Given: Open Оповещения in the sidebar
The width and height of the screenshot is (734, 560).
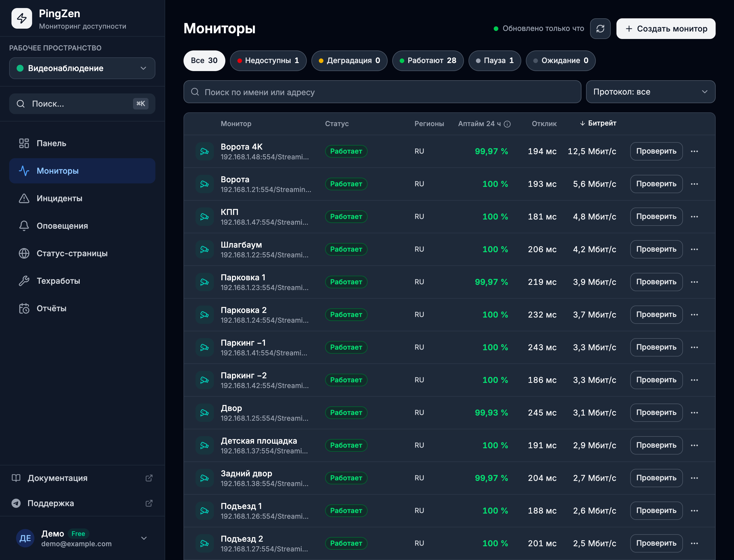Looking at the screenshot, I should click(x=82, y=226).
